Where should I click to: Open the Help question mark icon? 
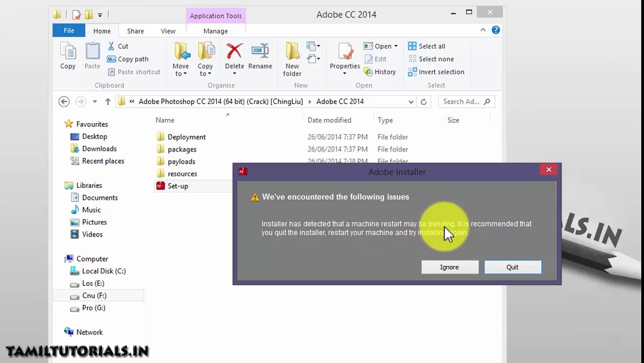point(496,30)
